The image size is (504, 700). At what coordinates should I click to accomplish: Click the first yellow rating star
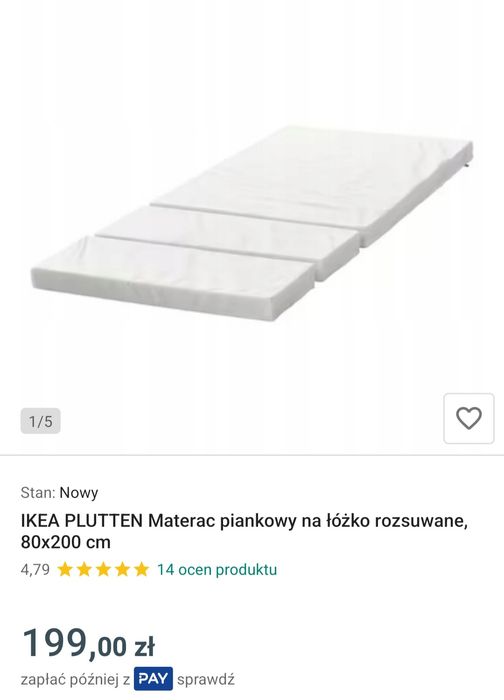pyautogui.click(x=65, y=570)
